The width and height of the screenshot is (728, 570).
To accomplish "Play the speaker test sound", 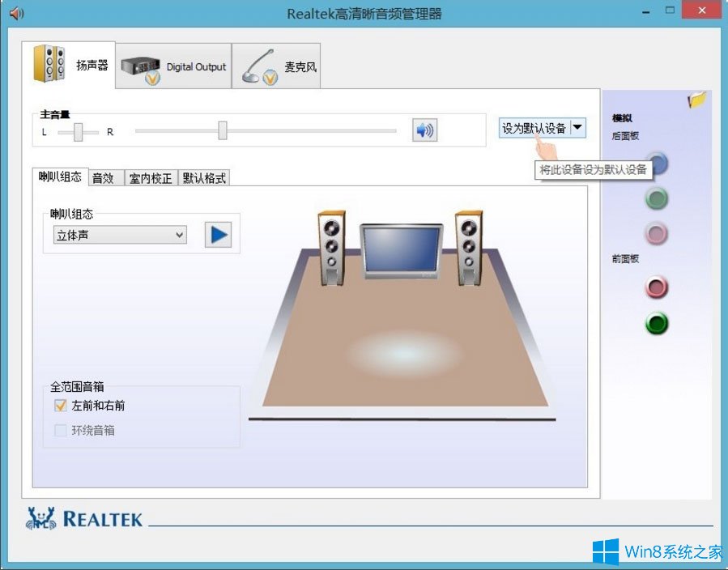I will (218, 235).
